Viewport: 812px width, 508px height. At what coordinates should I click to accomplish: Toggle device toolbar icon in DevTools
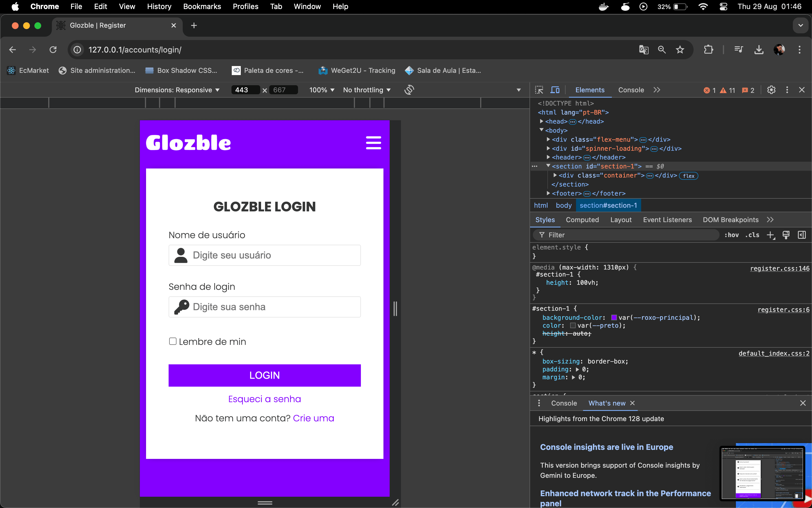(x=555, y=90)
